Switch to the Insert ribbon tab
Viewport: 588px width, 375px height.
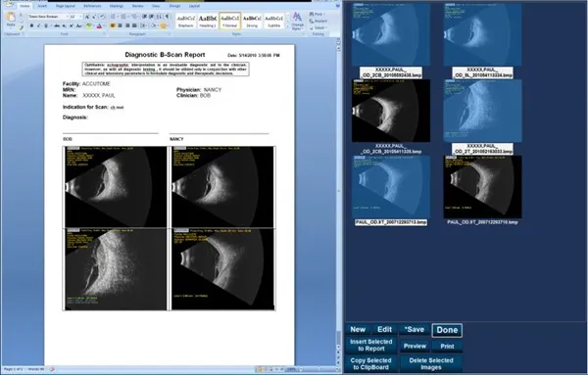42,6
